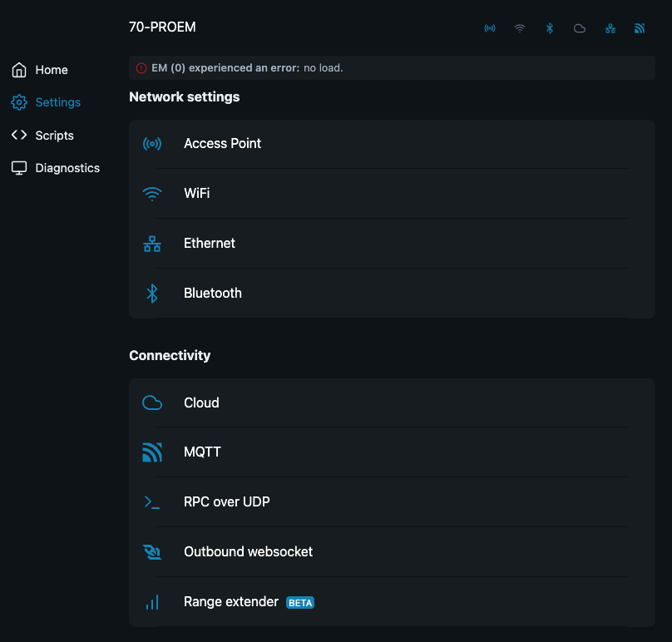Select the Scripts code icon in the sidebar

19,135
